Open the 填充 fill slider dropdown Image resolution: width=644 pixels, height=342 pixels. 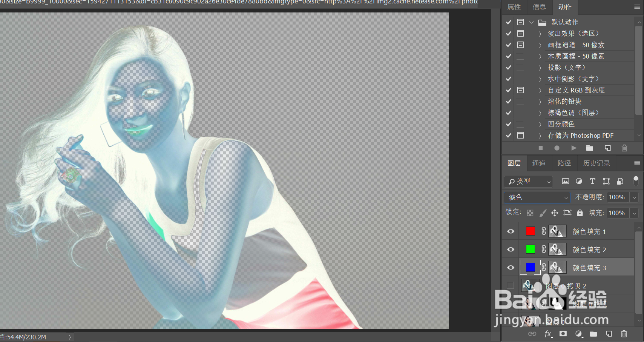(x=634, y=213)
